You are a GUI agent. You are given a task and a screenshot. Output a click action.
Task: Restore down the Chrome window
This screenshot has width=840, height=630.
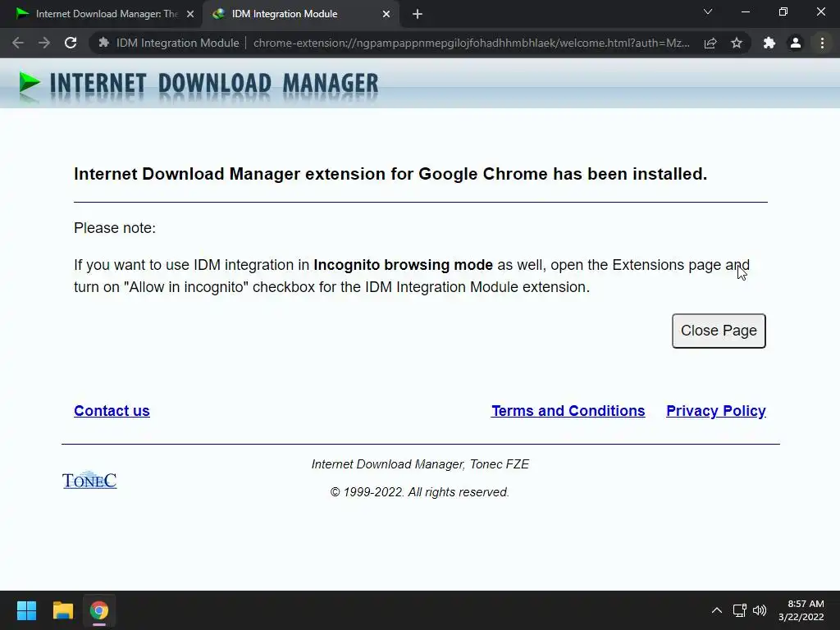point(783,11)
